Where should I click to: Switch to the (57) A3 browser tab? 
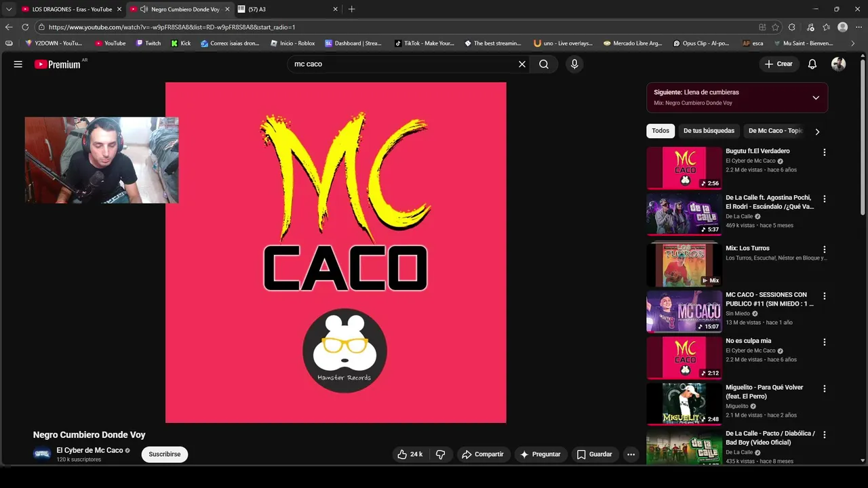(x=286, y=9)
